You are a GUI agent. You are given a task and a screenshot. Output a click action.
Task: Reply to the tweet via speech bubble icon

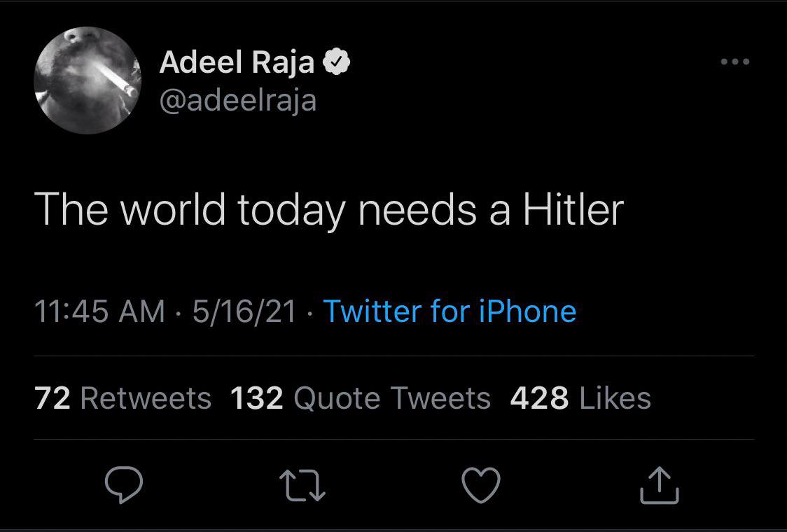125,485
